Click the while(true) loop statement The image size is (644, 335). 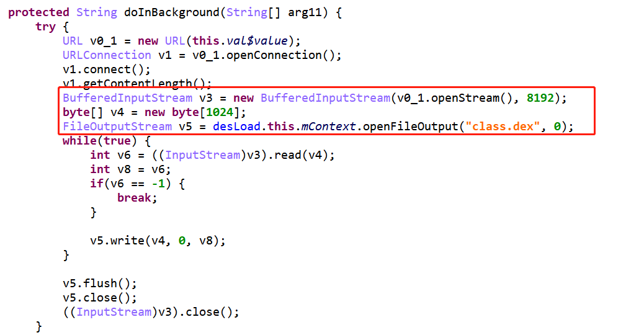[x=100, y=141]
